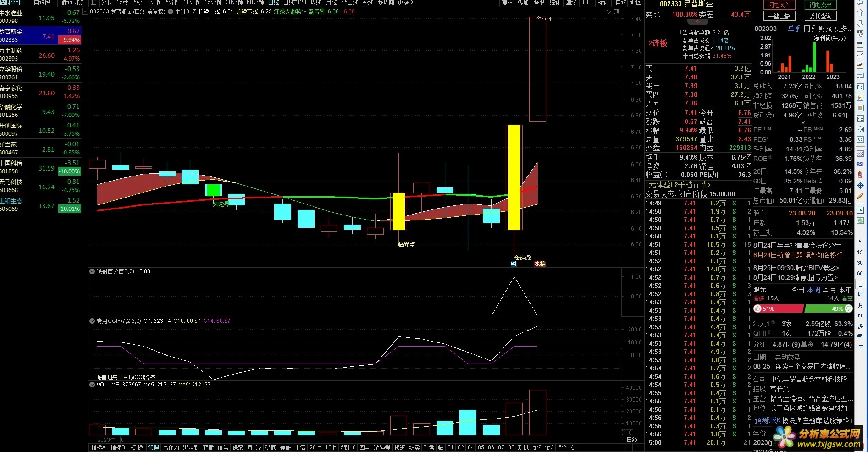Screen dimensions: 868x452
Task: Click the thumbs-down bearish vote icon
Action: tap(848, 309)
